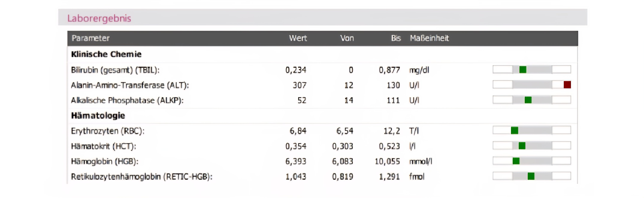The image size is (644, 198).
Task: Click the ALT value 307
Action: pyautogui.click(x=300, y=85)
